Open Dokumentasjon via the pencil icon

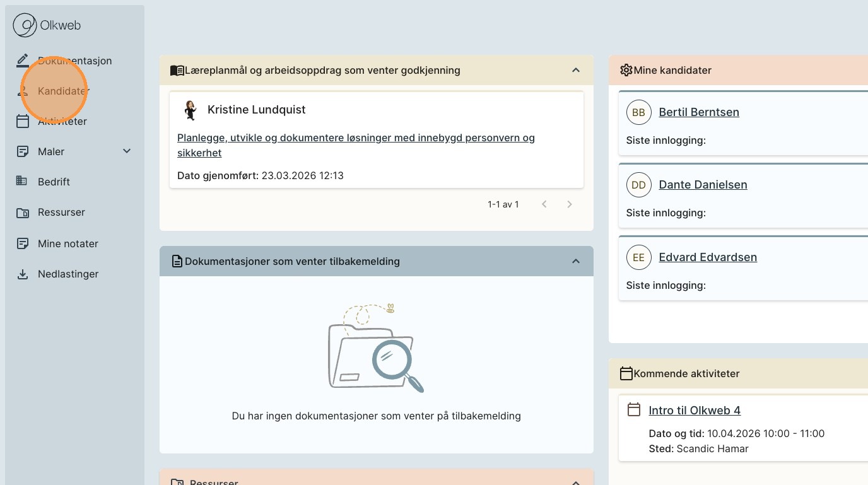click(23, 61)
